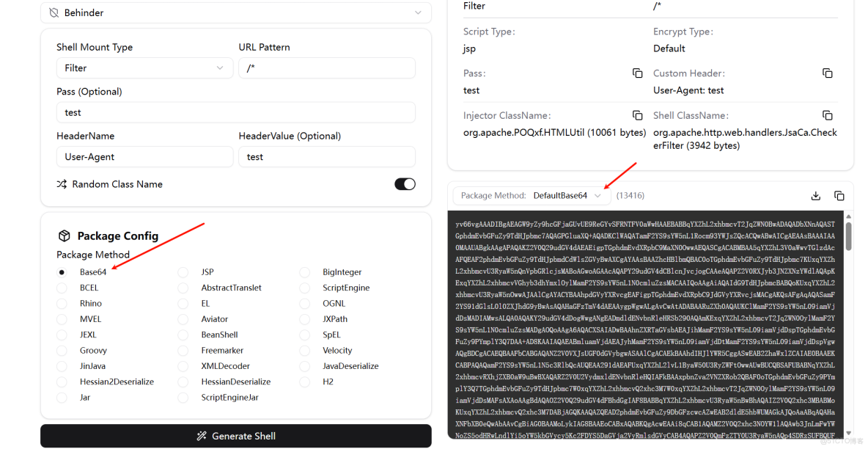Select the XMLDecoder package method
This screenshot has width=868, height=449.
click(184, 366)
